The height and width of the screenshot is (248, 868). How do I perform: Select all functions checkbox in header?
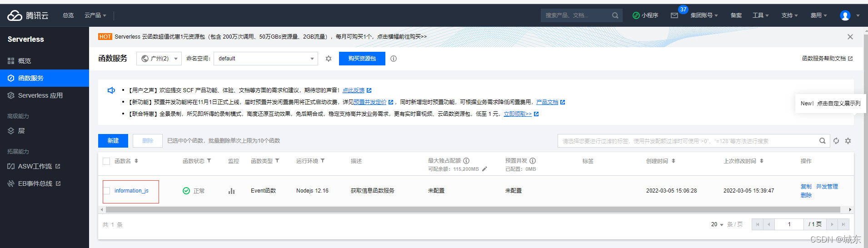106,161
